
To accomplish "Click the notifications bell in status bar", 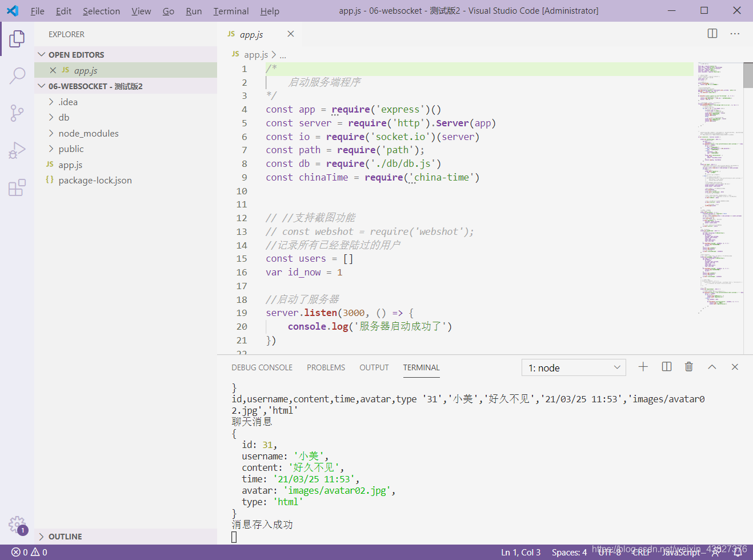I will click(x=738, y=553).
